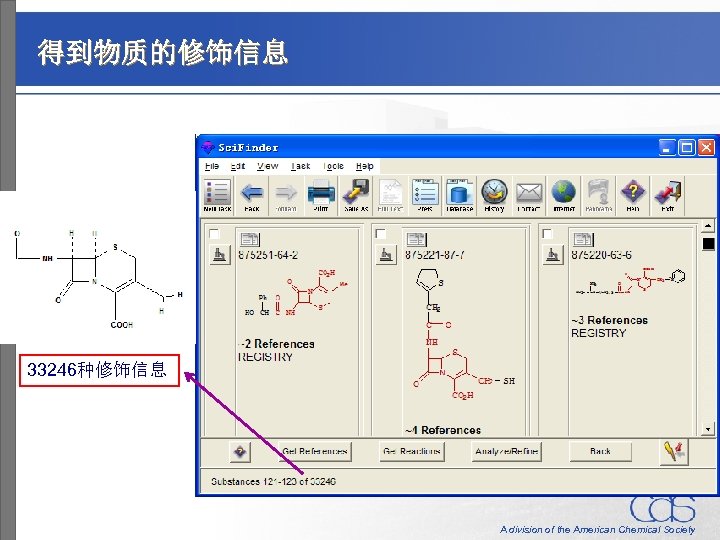Select the structure drawing of 875220-63-6
Image resolution: width=720 pixels, height=540 pixels.
pyautogui.click(x=631, y=281)
